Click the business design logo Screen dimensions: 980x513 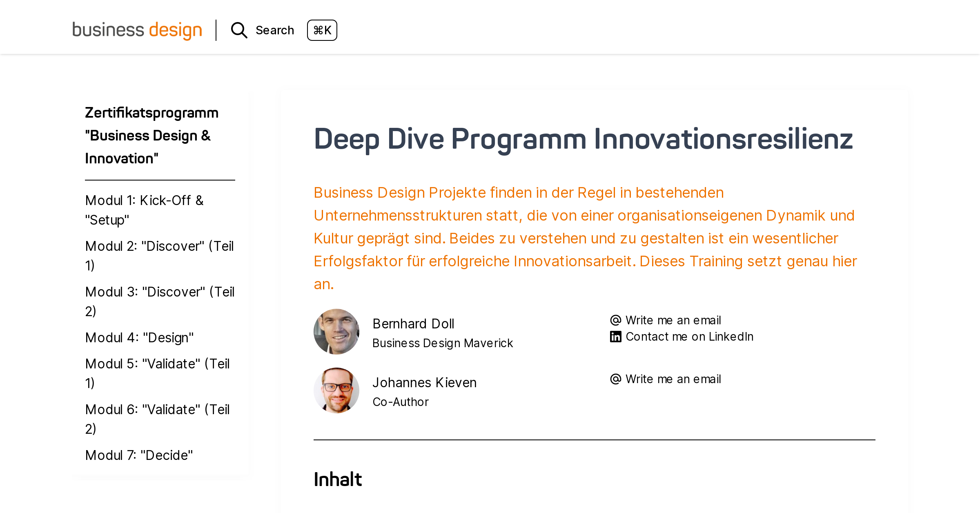137,29
